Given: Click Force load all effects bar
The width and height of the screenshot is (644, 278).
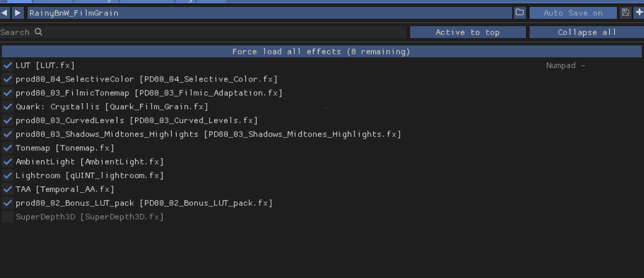Looking at the screenshot, I should coord(321,51).
